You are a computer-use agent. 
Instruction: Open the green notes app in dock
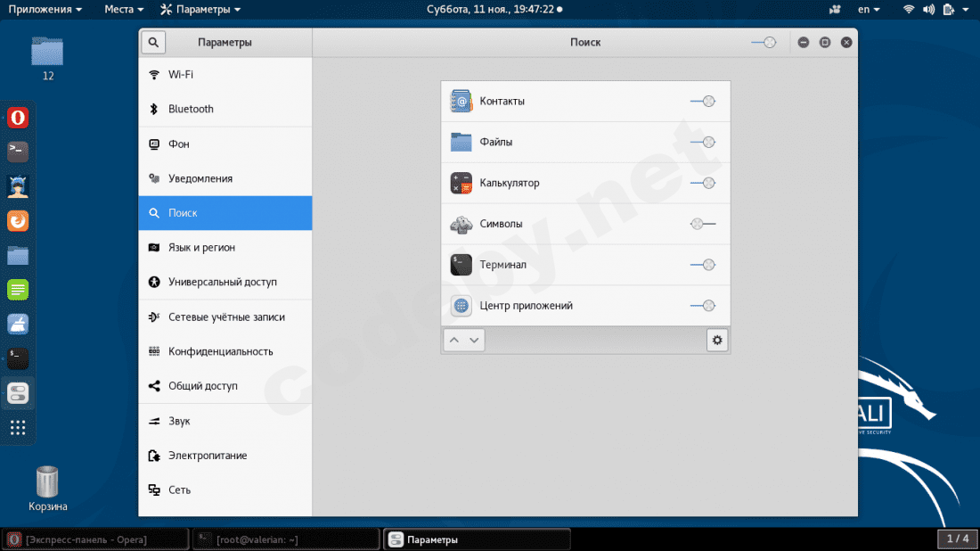18,290
